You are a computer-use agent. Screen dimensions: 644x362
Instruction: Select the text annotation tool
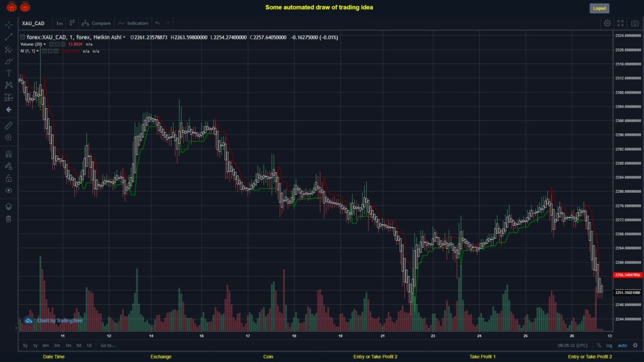pos(9,73)
